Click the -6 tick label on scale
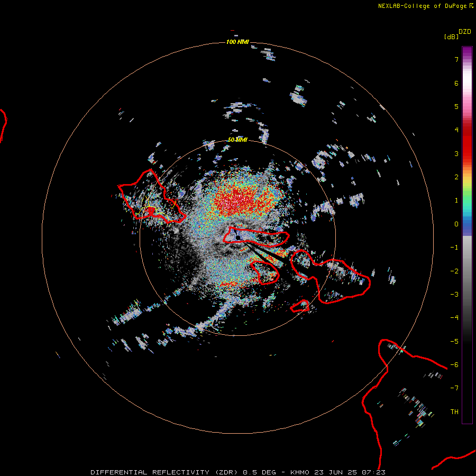The width and height of the screenshot is (476, 476). 454,364
